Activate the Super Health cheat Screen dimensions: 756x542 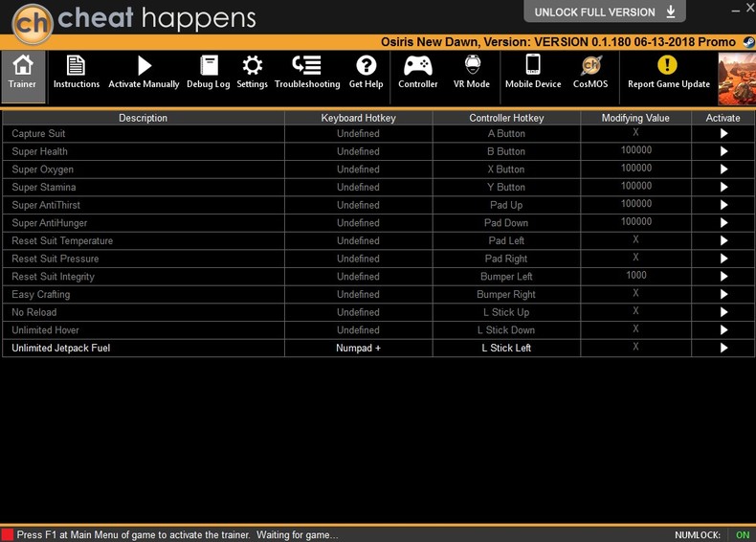pyautogui.click(x=723, y=151)
